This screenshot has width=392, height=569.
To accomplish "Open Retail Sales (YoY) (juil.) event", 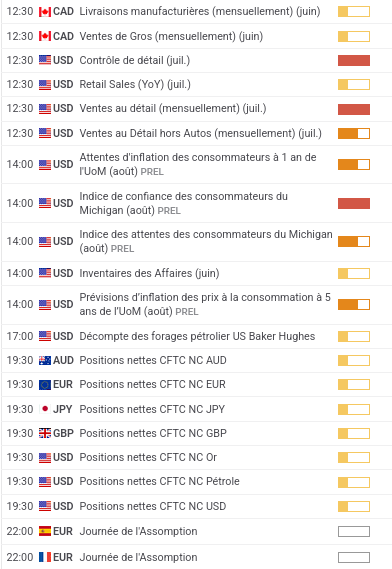I will click(135, 85).
